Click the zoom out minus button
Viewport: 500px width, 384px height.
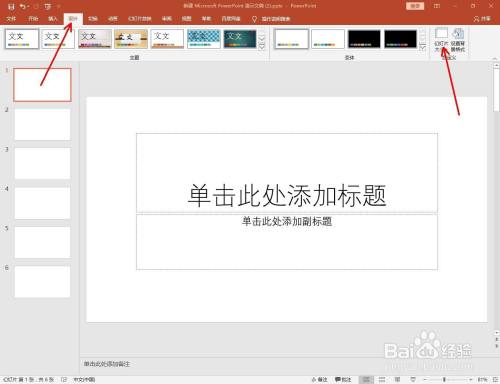click(x=425, y=380)
